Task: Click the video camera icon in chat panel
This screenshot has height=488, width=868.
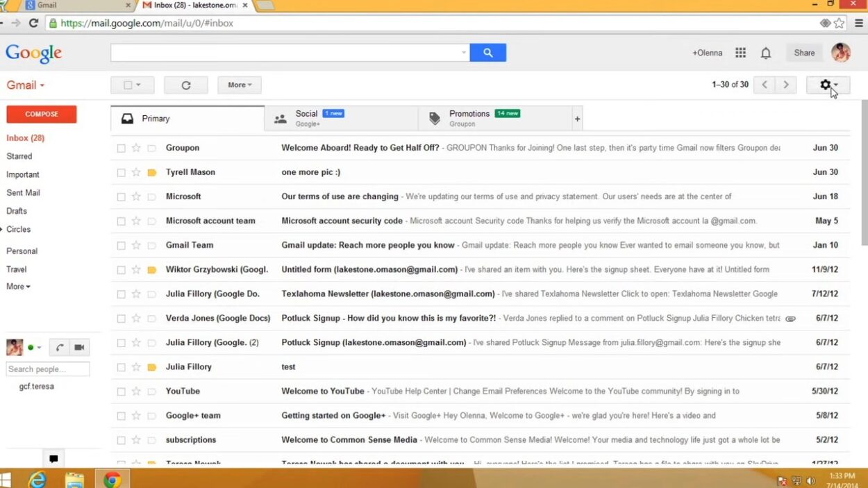Action: tap(79, 347)
